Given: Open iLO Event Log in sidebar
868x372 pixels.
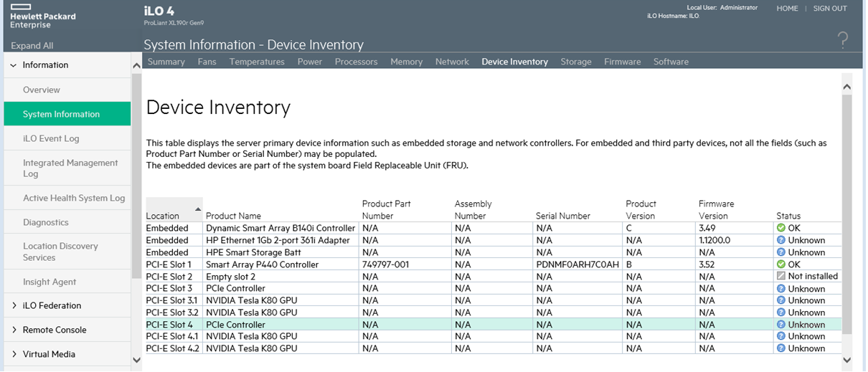Looking at the screenshot, I should [x=51, y=139].
